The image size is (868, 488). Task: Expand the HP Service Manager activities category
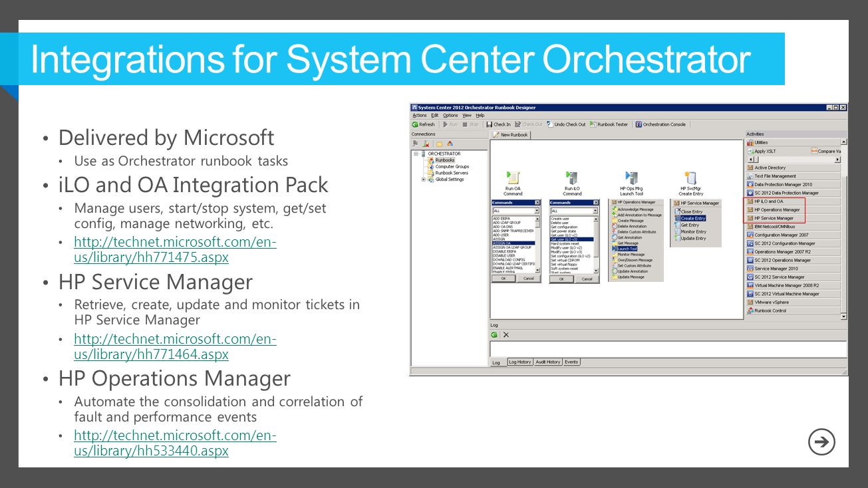tap(793, 218)
